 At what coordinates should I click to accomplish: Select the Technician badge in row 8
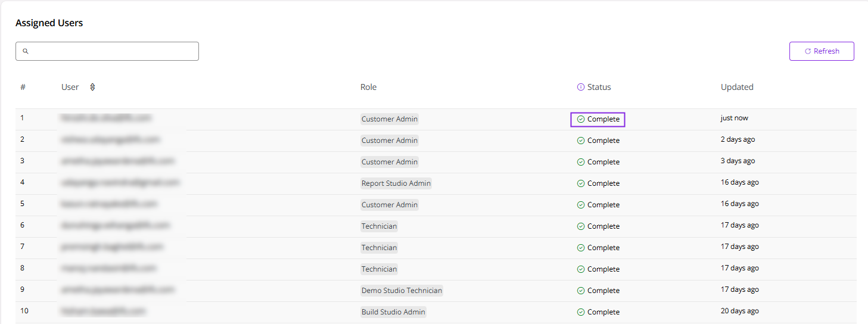pyautogui.click(x=379, y=269)
